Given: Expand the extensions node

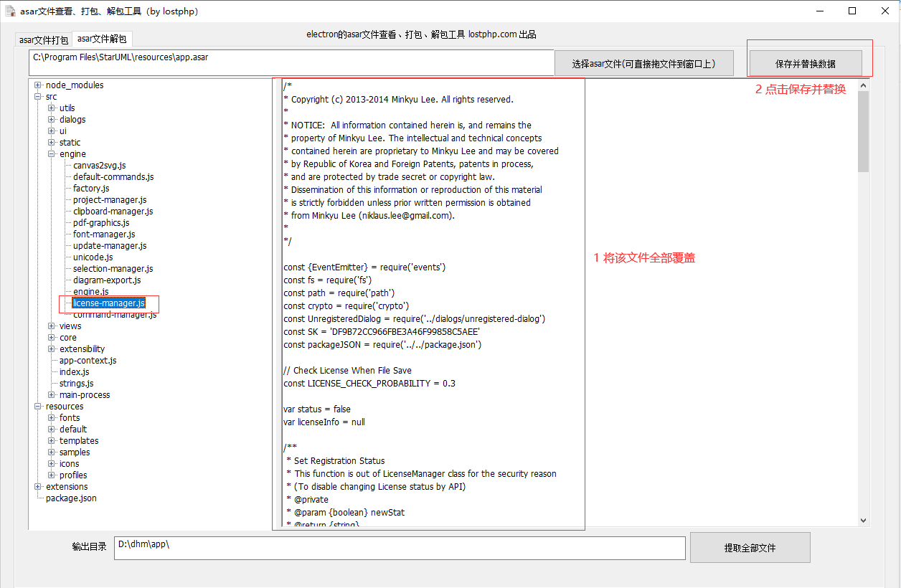Looking at the screenshot, I should coord(37,486).
